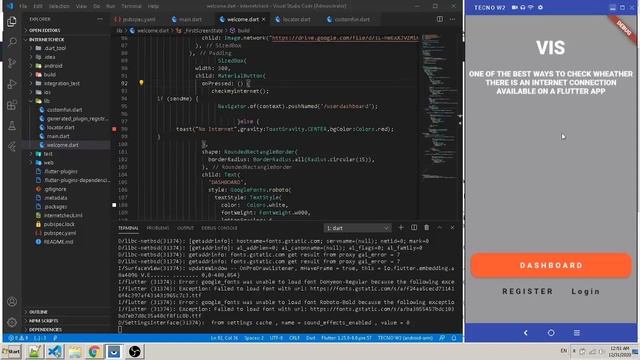Image resolution: width=640 pixels, height=360 pixels.
Task: Open File Explorer folder on taskbar
Action: [x=75, y=351]
